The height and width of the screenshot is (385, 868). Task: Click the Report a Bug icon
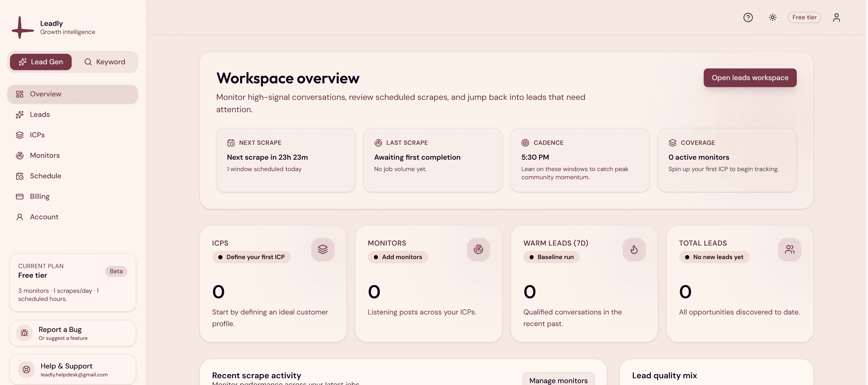(x=24, y=333)
